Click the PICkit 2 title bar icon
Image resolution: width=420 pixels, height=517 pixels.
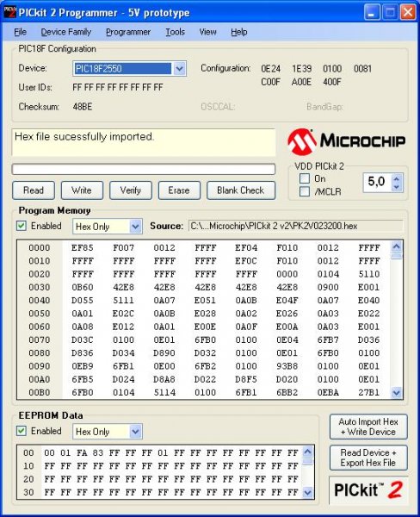[x=9, y=12]
